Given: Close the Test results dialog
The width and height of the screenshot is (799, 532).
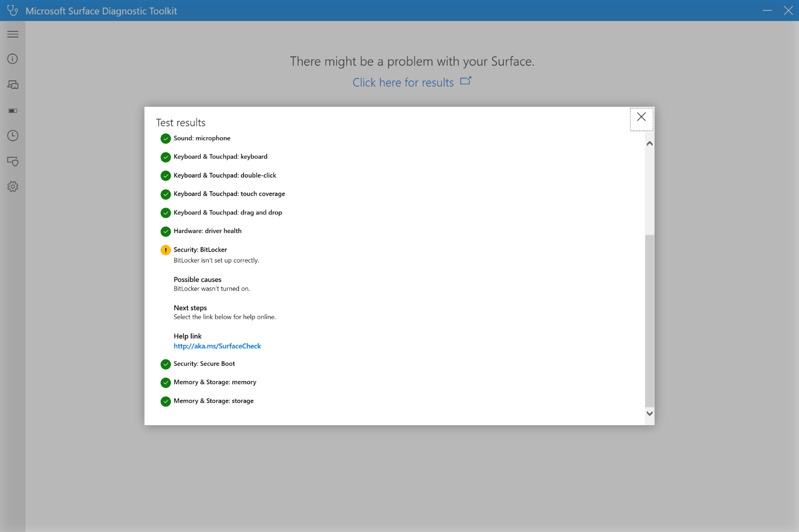Looking at the screenshot, I should point(642,119).
